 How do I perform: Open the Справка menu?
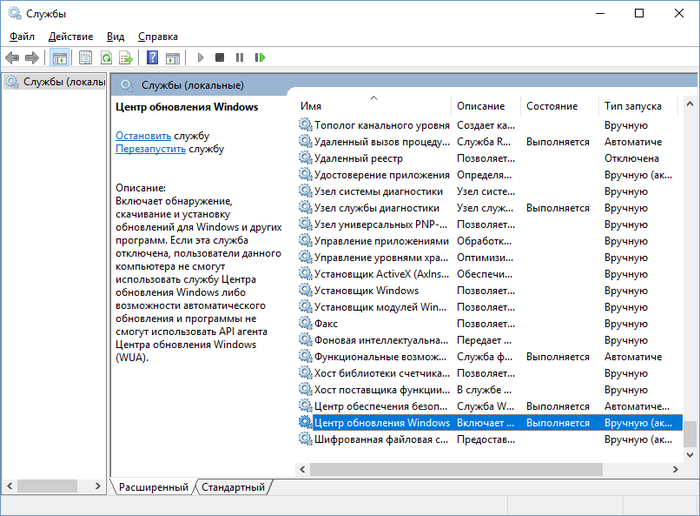[158, 36]
